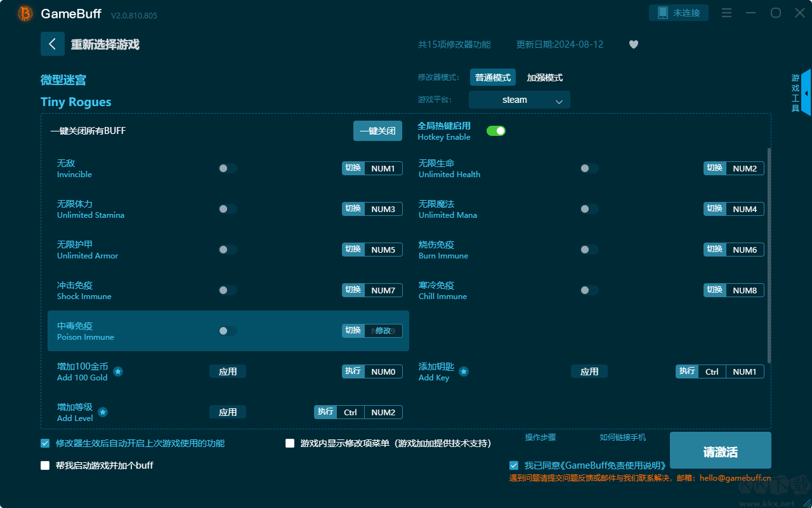Click the Ctrl modifier field for 添加钥匙
Image resolution: width=812 pixels, height=508 pixels.
point(712,371)
